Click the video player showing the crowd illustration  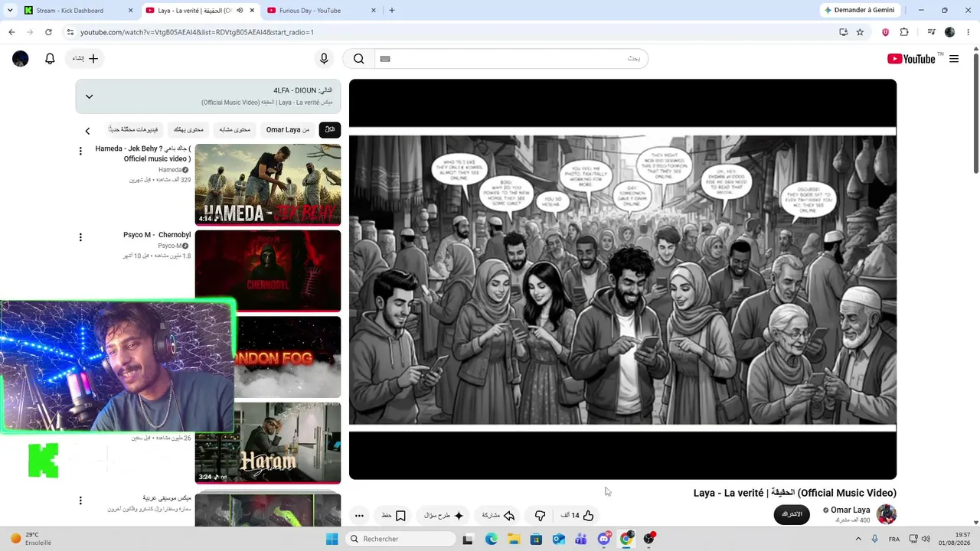[622, 279]
